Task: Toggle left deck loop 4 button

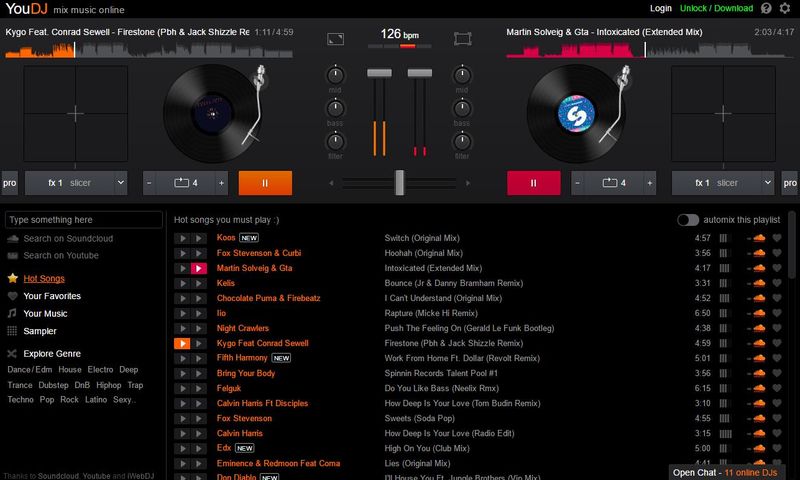Action: (x=186, y=183)
